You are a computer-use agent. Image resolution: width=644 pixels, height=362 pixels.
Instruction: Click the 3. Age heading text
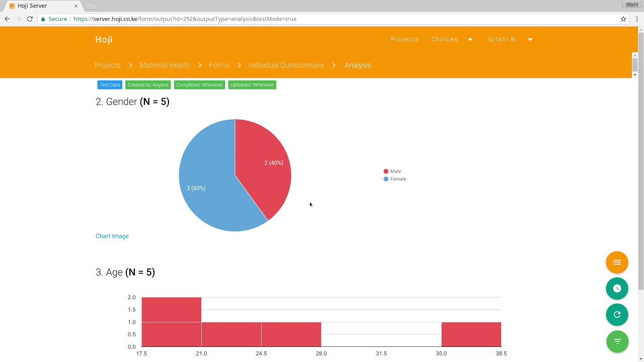point(125,273)
